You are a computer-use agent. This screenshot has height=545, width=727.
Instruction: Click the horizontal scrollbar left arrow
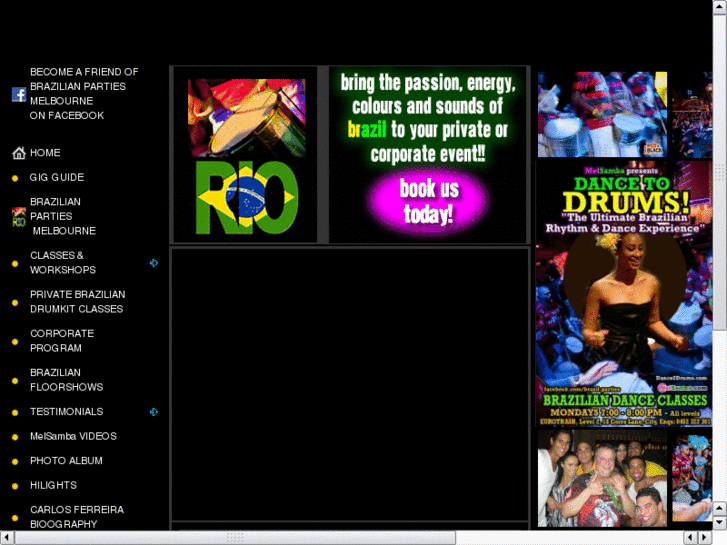pos(7,538)
